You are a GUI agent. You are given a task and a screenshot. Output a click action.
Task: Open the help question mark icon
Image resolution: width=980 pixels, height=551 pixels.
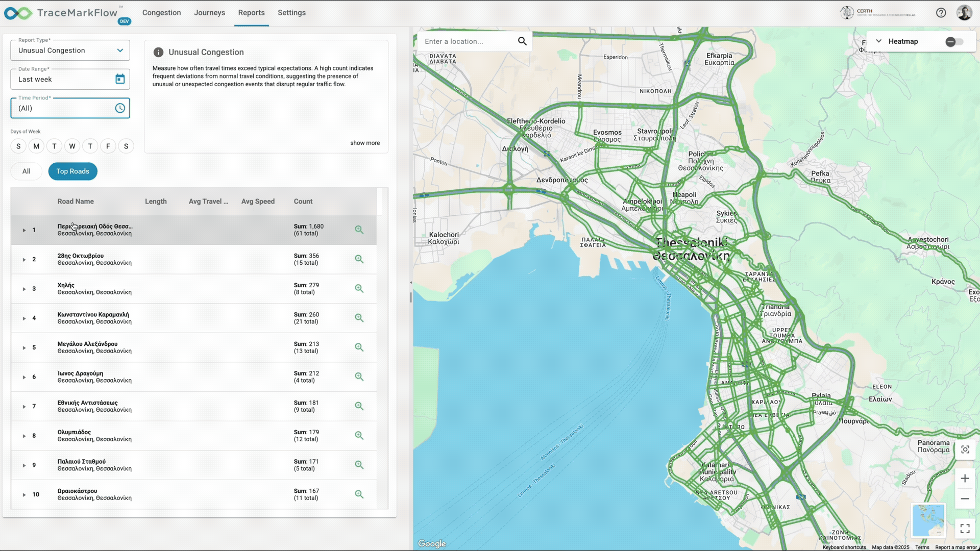[x=941, y=13]
